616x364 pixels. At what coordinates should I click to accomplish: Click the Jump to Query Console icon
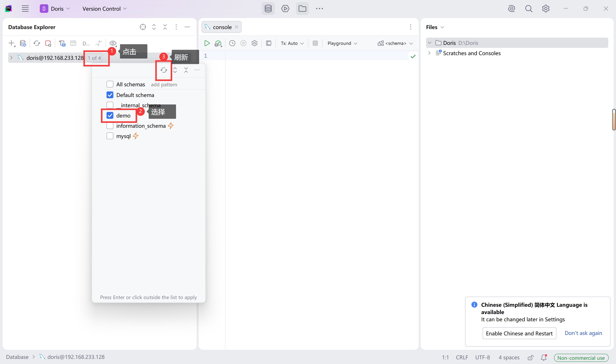(x=62, y=43)
